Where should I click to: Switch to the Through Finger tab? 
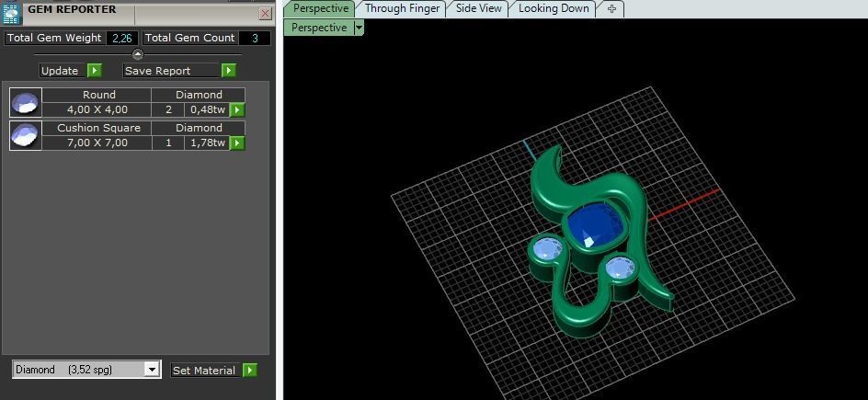(x=402, y=8)
